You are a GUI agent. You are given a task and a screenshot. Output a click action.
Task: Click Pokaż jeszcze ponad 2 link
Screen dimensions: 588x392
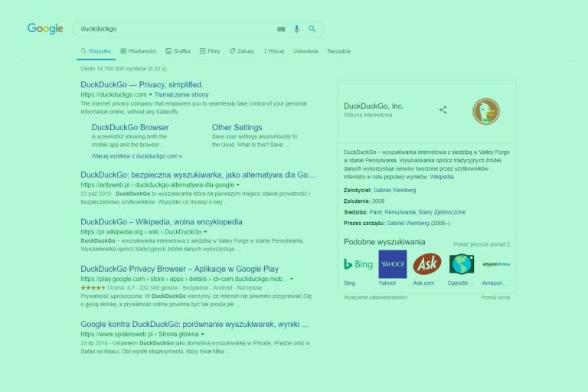482,244
